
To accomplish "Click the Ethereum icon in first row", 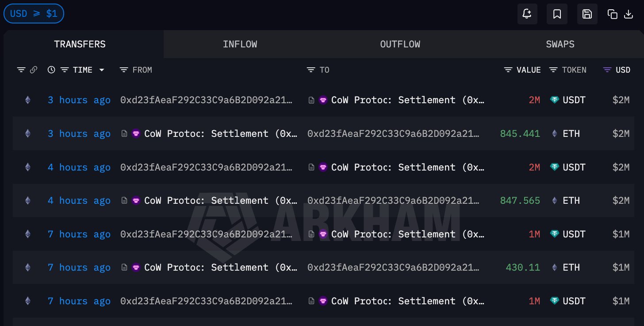I will (28, 100).
